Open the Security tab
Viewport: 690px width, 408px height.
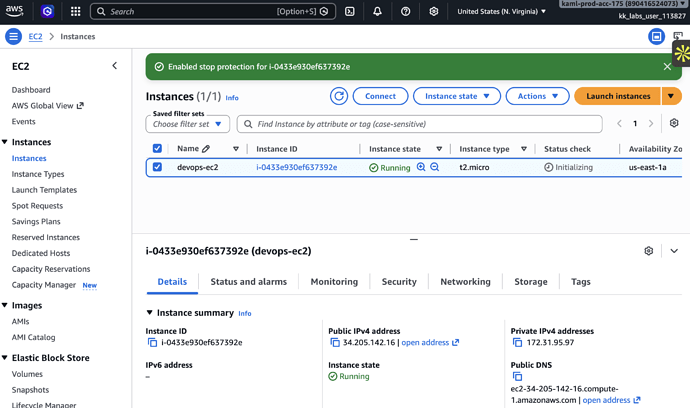[399, 282]
